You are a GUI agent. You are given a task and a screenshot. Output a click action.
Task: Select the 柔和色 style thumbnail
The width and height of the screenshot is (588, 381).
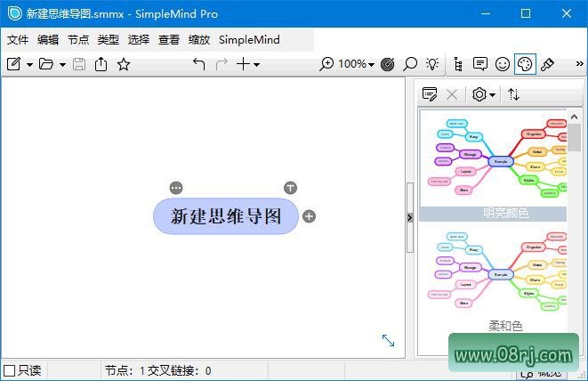point(493,278)
